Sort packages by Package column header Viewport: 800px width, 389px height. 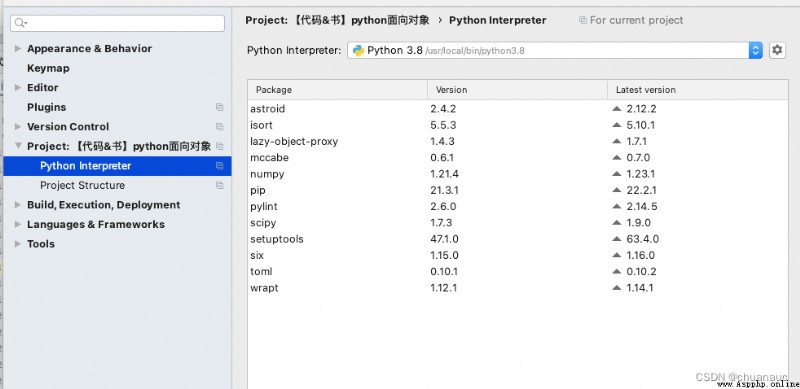pyautogui.click(x=338, y=90)
